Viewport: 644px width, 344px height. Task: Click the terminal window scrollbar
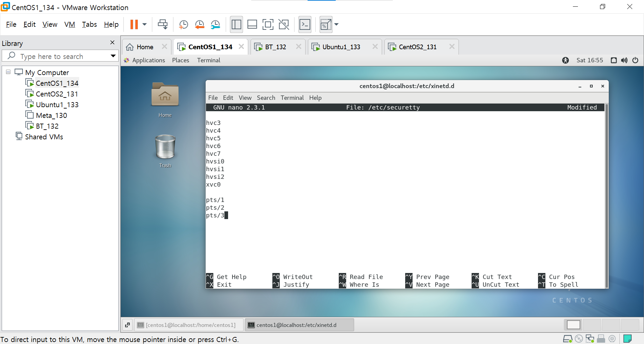point(606,196)
